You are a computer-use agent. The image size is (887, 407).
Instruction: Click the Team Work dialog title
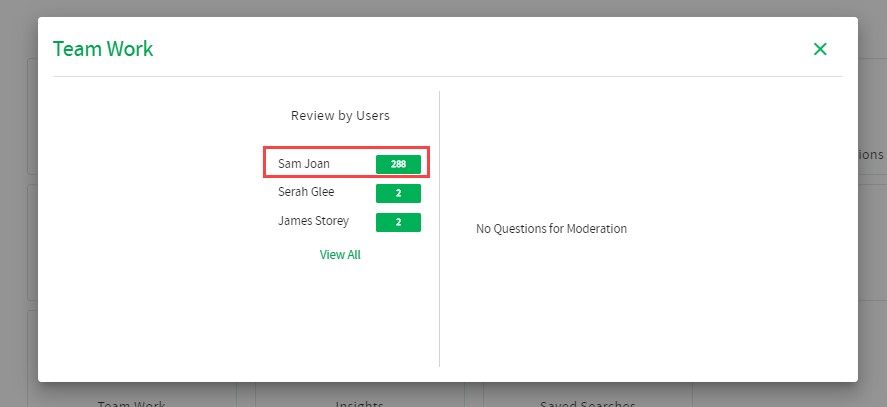coord(103,49)
